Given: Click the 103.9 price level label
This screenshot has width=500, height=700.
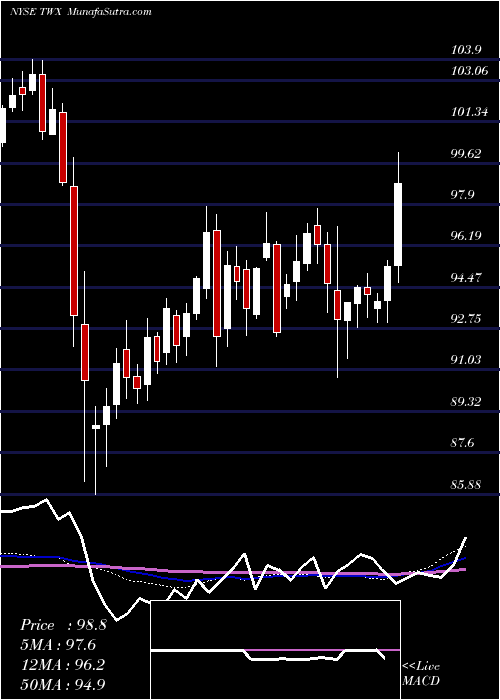Looking at the screenshot, I should [x=466, y=50].
